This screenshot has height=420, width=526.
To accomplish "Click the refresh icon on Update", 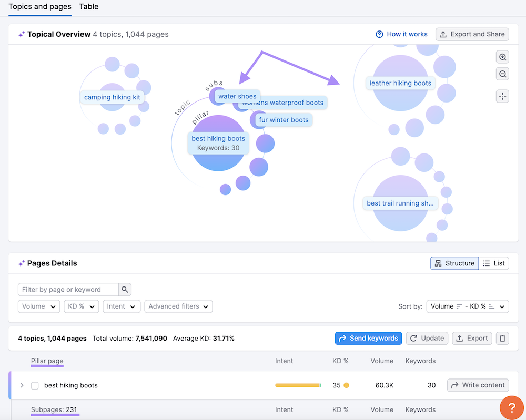I will click(413, 338).
